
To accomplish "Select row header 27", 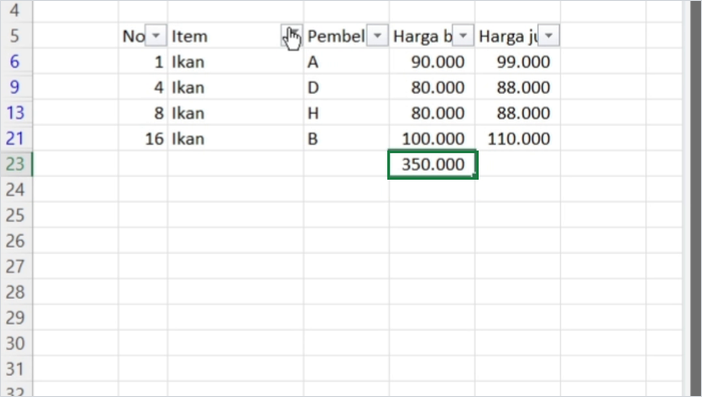I will point(16,267).
